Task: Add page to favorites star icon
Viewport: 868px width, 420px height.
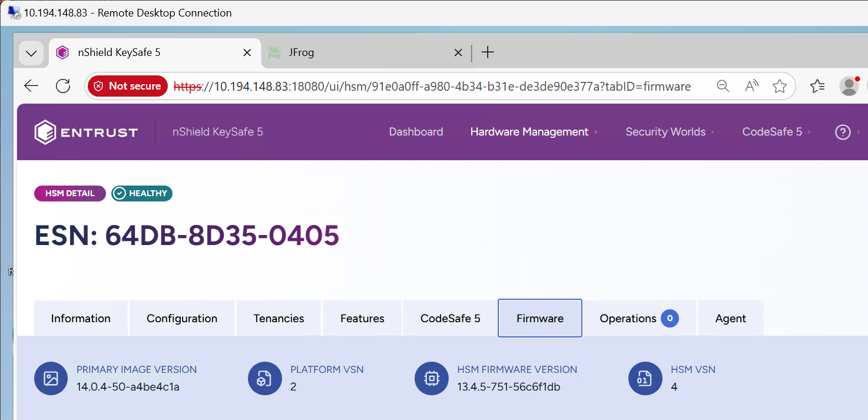Action: click(x=780, y=86)
